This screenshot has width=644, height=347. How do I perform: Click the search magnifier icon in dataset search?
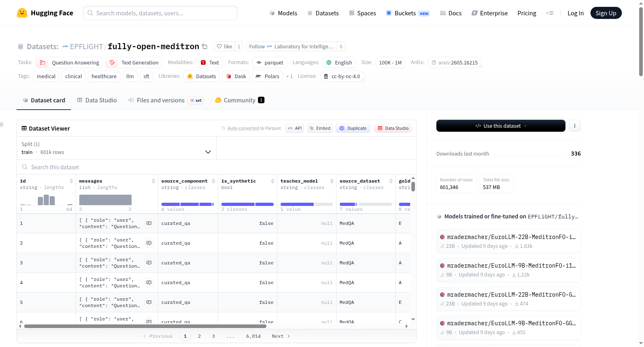[x=25, y=167]
